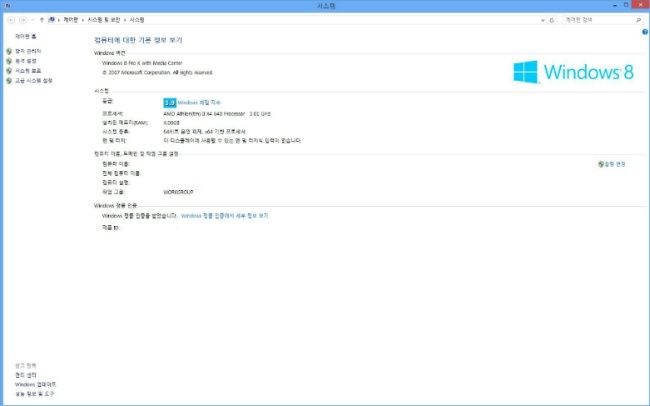This screenshot has width=650, height=406.
Task: Click the 프로세서: label
Action: [112, 114]
